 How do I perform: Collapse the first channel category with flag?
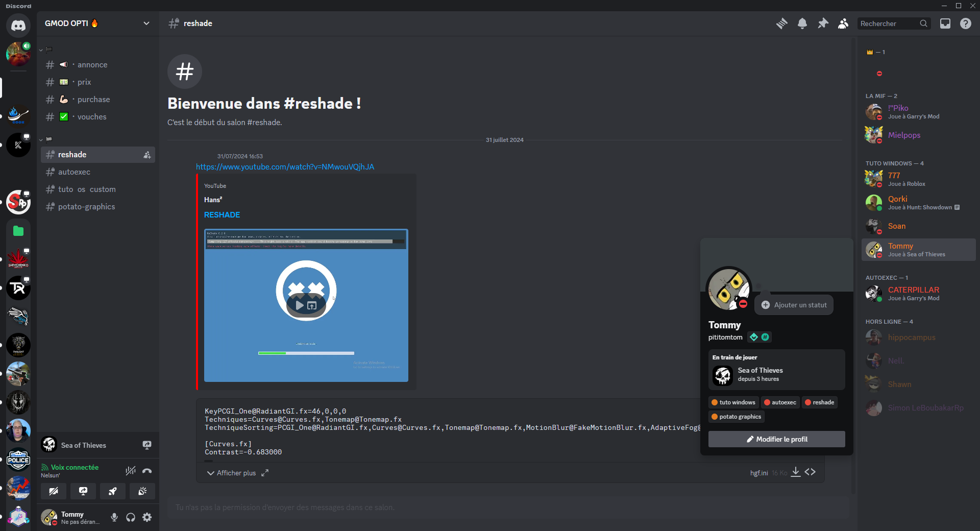[x=46, y=50]
